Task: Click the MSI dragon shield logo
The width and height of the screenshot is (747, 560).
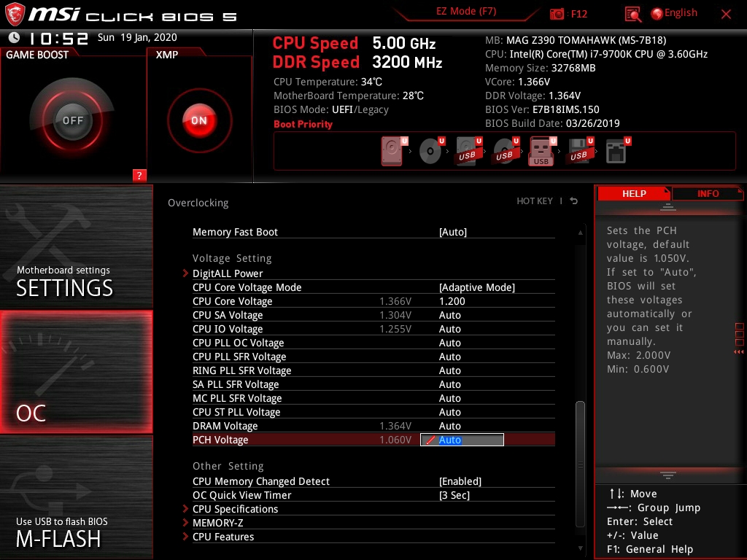Action: [x=15, y=15]
